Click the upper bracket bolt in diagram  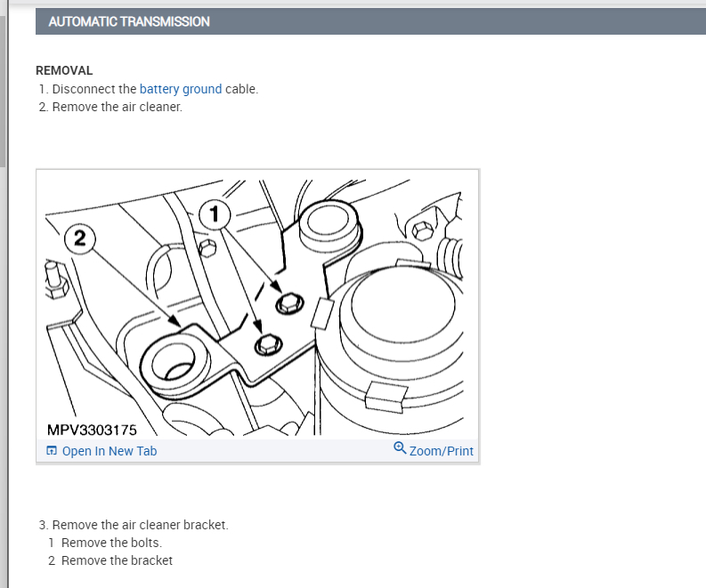(x=289, y=303)
